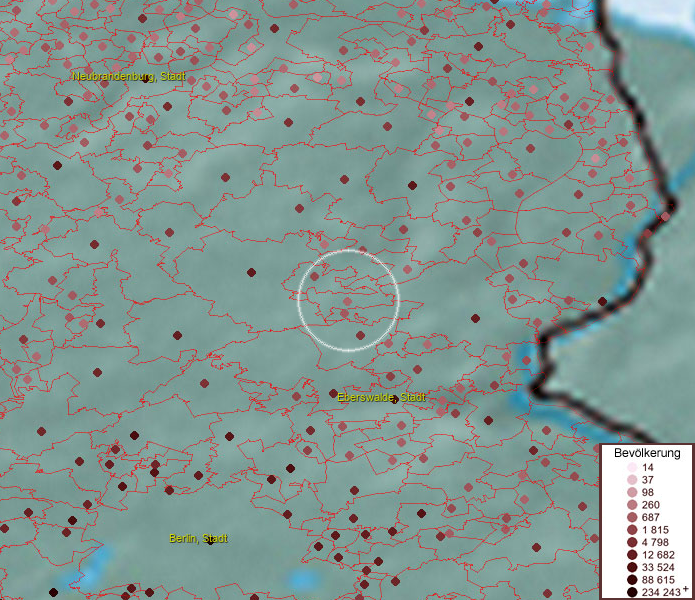The height and width of the screenshot is (600, 695).
Task: Click the legend value text '88 615'
Action: 658,580
